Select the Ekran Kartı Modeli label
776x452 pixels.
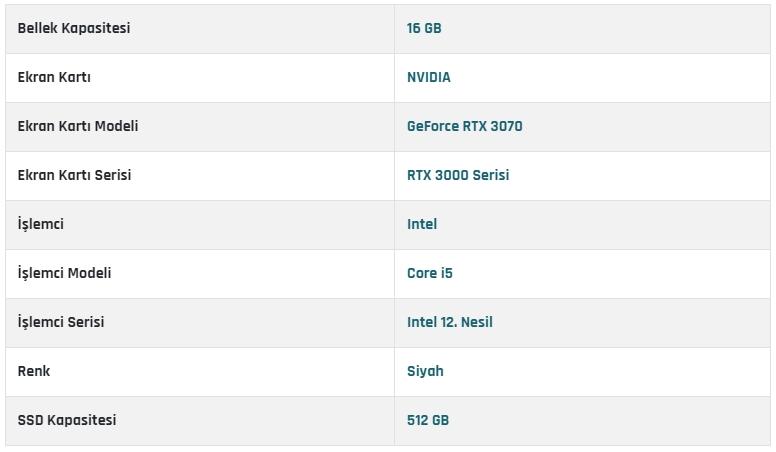pos(78,126)
